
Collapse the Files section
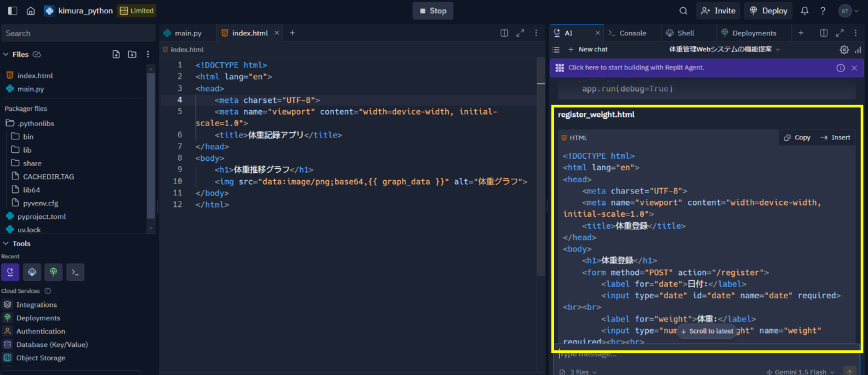click(x=6, y=55)
